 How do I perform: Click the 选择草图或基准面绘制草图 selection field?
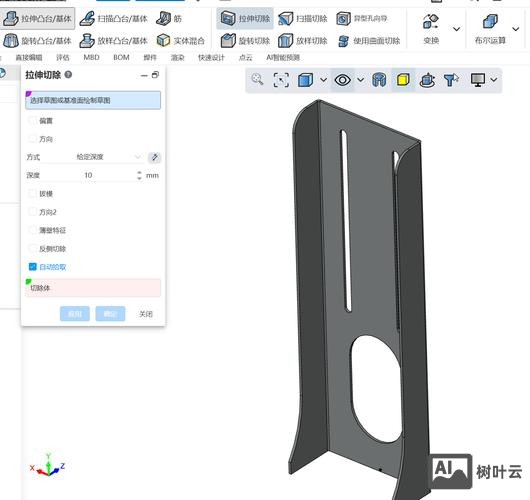click(x=93, y=100)
